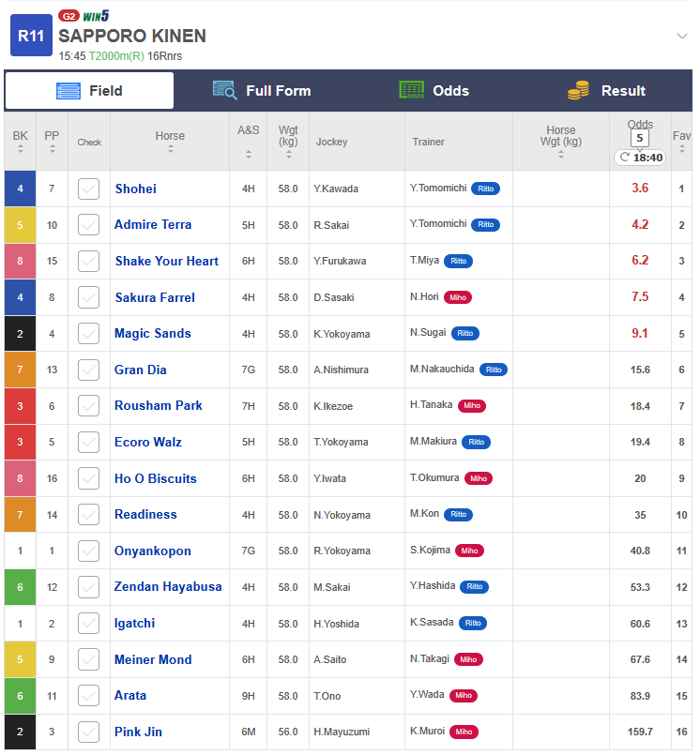
Task: Click jockey H.Mayuzumi
Action: click(342, 732)
